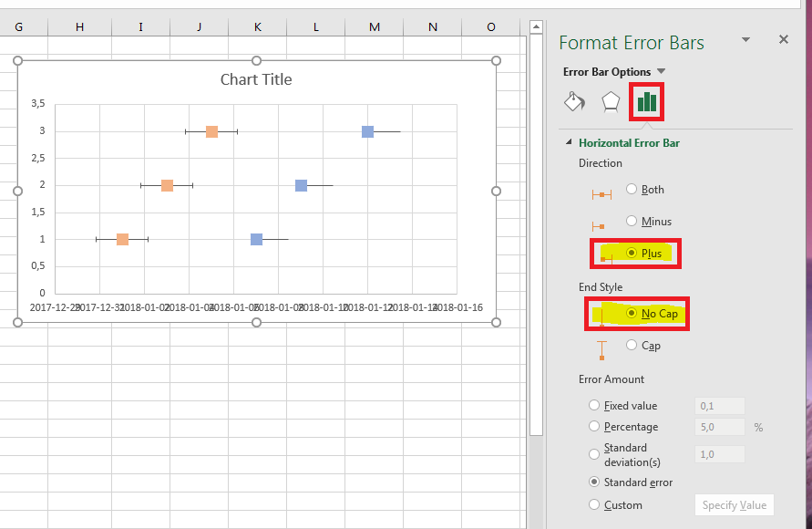812x529 pixels.
Task: Choose the Fixed value error amount
Action: click(594, 405)
